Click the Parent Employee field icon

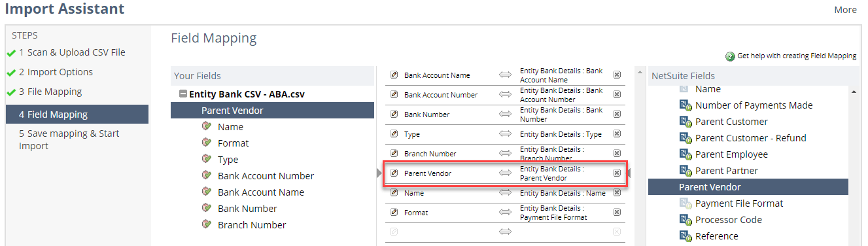tap(685, 154)
